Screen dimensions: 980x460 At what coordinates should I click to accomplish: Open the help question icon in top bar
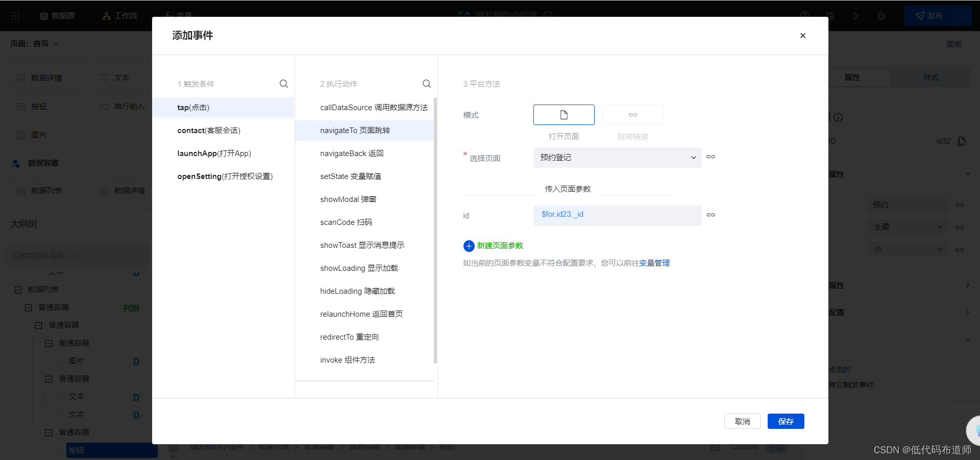pos(805,16)
